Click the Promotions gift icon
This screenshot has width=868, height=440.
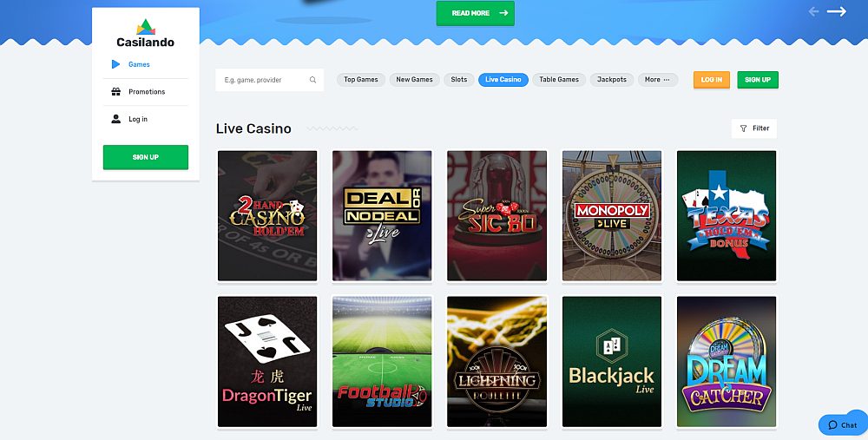pyautogui.click(x=116, y=92)
